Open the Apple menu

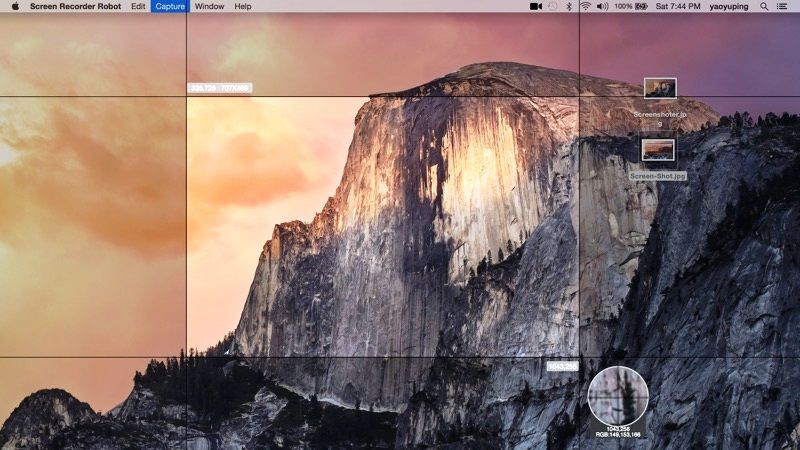(15, 6)
